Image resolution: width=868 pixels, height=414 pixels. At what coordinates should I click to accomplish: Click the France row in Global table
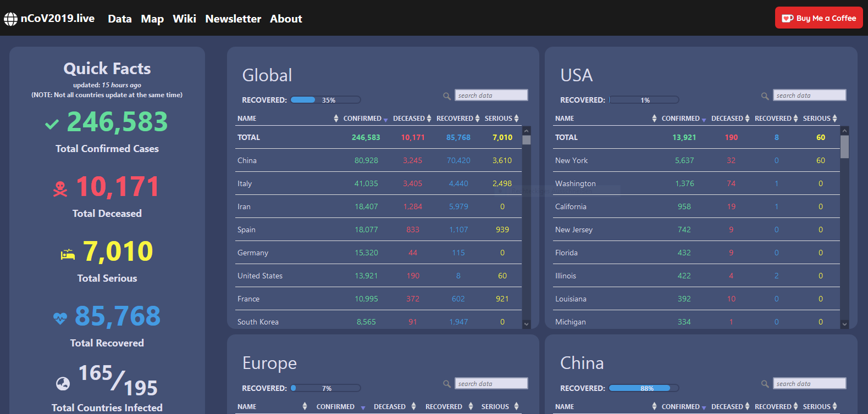click(378, 299)
